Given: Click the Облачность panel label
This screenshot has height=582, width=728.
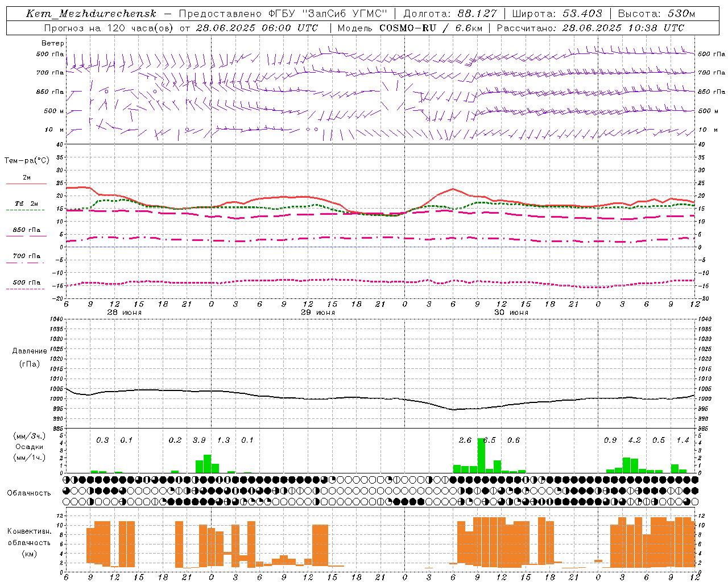Looking at the screenshot, I should click(29, 493).
